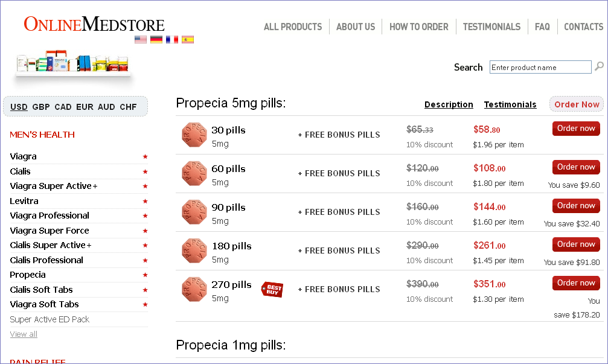The width and height of the screenshot is (608, 364).
Task: Open the Description section link
Action: (x=449, y=104)
